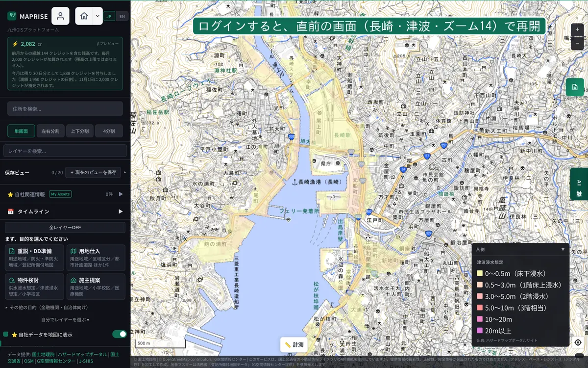
Task: Click the My Assets badge
Action: tap(60, 194)
